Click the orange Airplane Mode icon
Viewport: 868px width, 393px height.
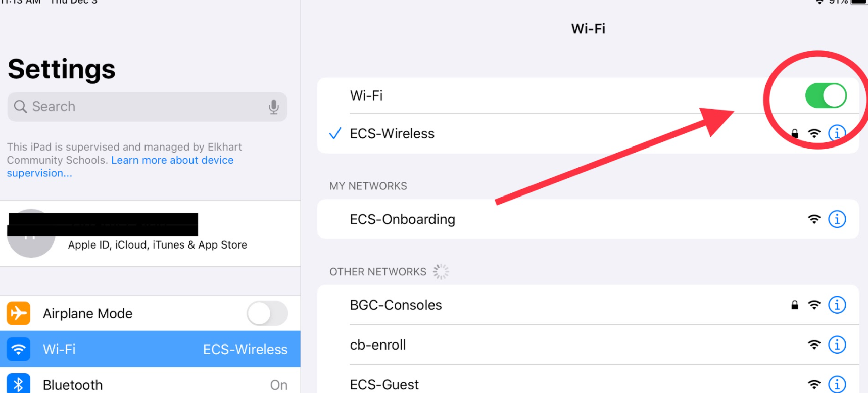click(19, 313)
